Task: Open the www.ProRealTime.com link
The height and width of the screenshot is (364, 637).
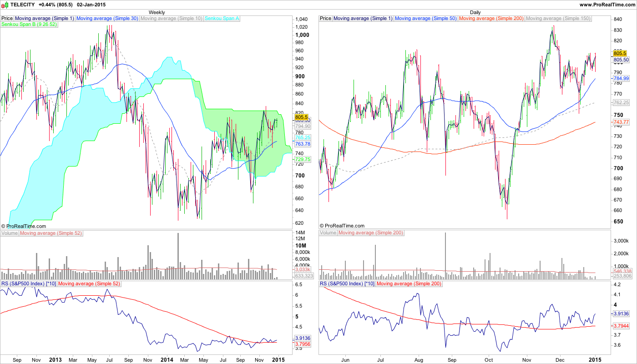Action: coord(607,5)
